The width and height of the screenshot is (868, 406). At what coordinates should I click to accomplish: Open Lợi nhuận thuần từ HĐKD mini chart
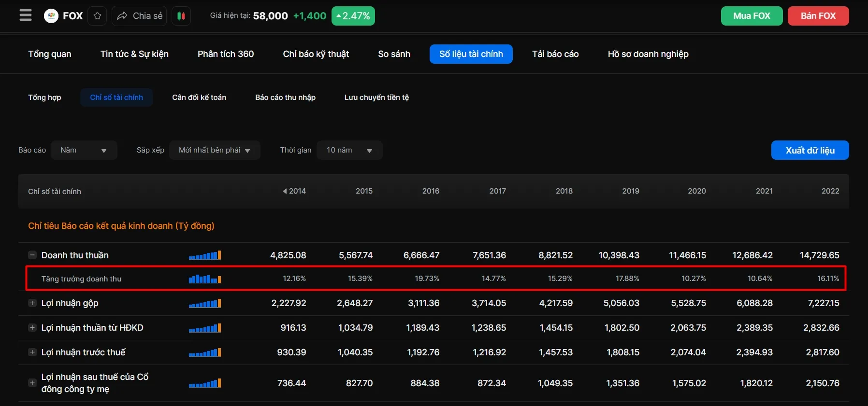(205, 328)
